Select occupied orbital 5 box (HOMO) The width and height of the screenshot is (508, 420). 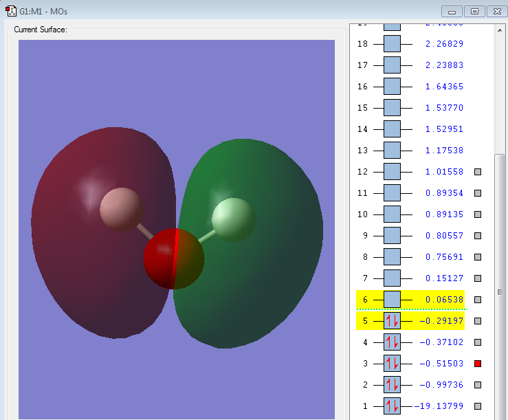coord(392,321)
